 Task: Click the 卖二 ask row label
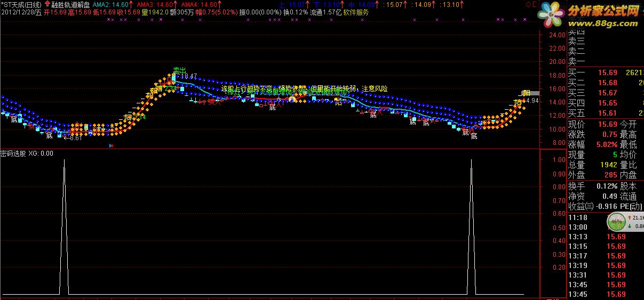tap(577, 52)
